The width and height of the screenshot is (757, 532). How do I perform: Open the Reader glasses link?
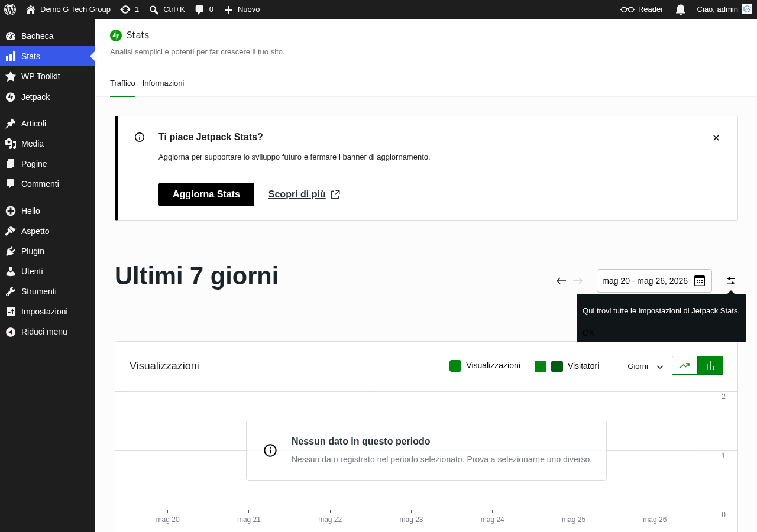pyautogui.click(x=642, y=9)
